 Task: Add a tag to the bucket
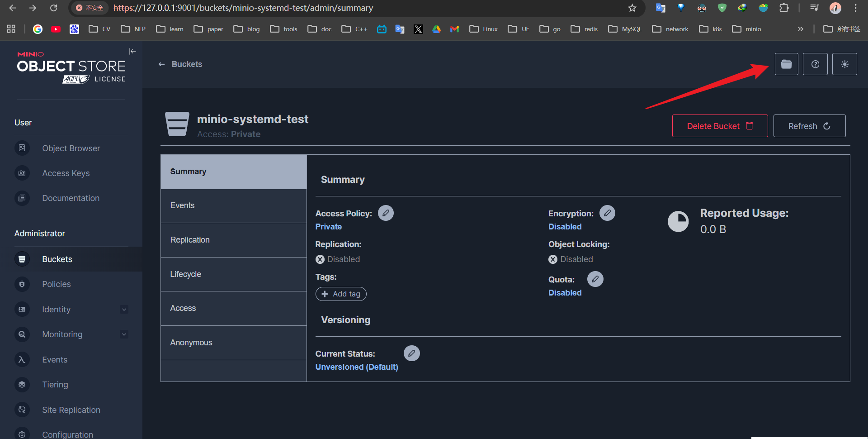point(341,294)
